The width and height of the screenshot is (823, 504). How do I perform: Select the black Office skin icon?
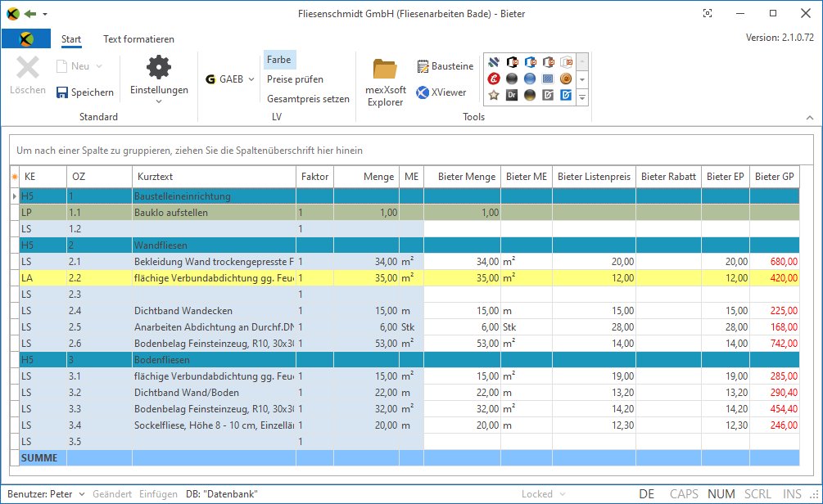coord(512,62)
